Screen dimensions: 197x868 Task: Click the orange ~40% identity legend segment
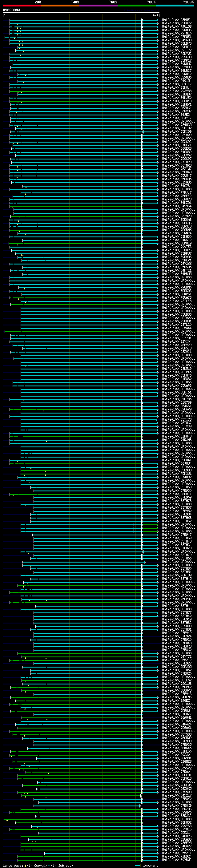coord(60,6)
